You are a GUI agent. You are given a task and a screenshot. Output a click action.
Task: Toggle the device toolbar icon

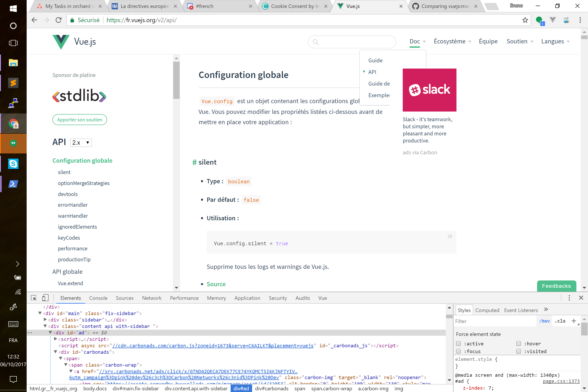(x=45, y=298)
